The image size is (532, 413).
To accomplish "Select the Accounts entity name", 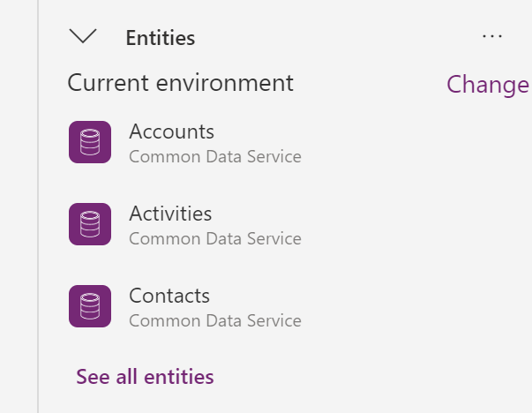I will [x=171, y=132].
